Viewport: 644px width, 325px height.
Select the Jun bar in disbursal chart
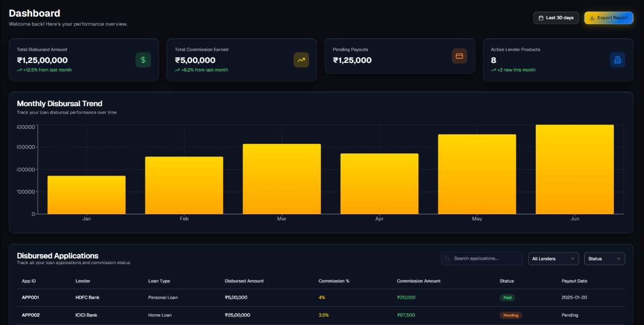(x=575, y=170)
